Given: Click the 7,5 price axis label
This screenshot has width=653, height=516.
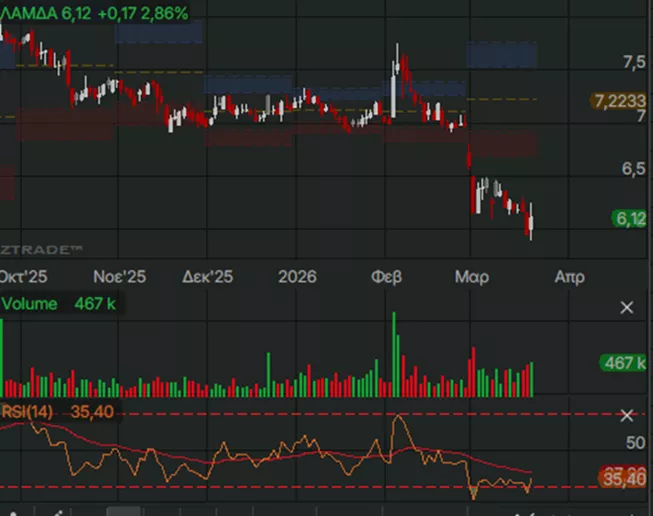Looking at the screenshot, I should tap(634, 62).
